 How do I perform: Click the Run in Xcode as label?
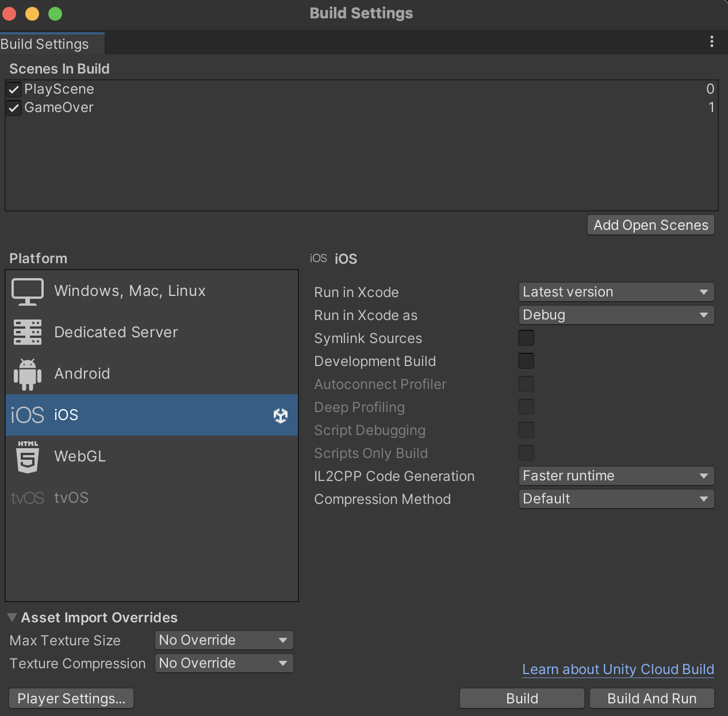pyautogui.click(x=366, y=315)
